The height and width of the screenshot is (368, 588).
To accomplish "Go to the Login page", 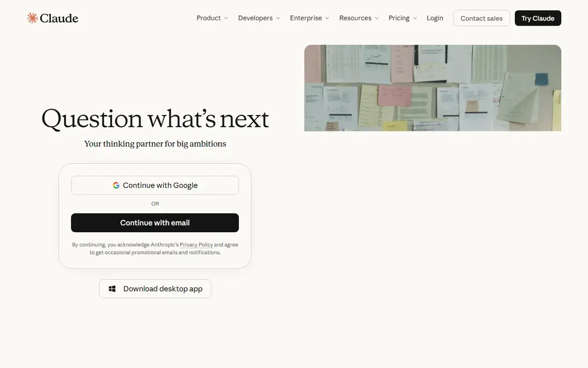I will (435, 18).
